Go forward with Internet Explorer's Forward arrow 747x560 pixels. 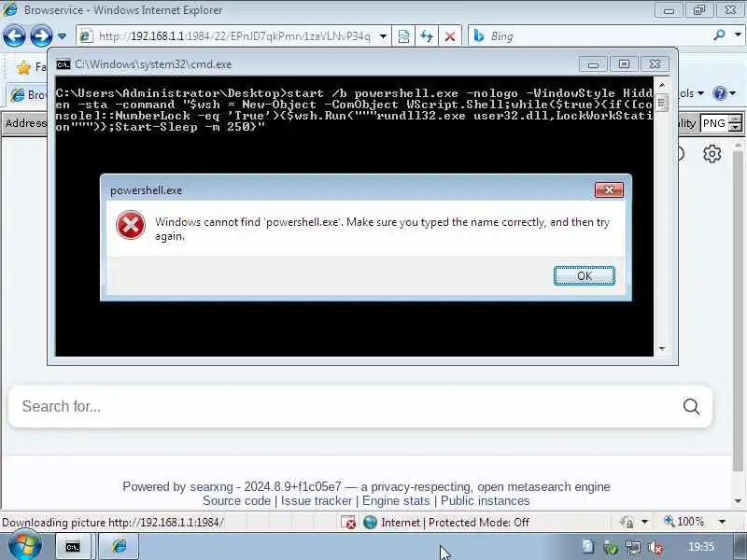41,35
